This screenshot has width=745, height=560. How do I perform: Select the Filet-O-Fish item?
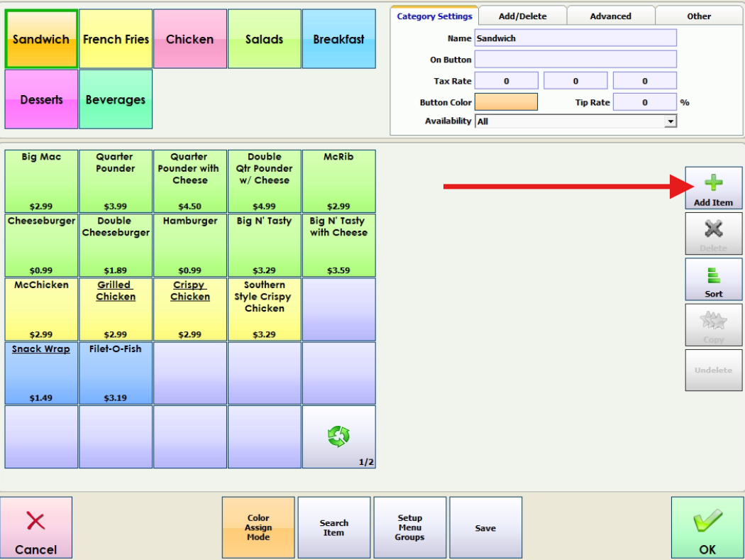tap(116, 373)
